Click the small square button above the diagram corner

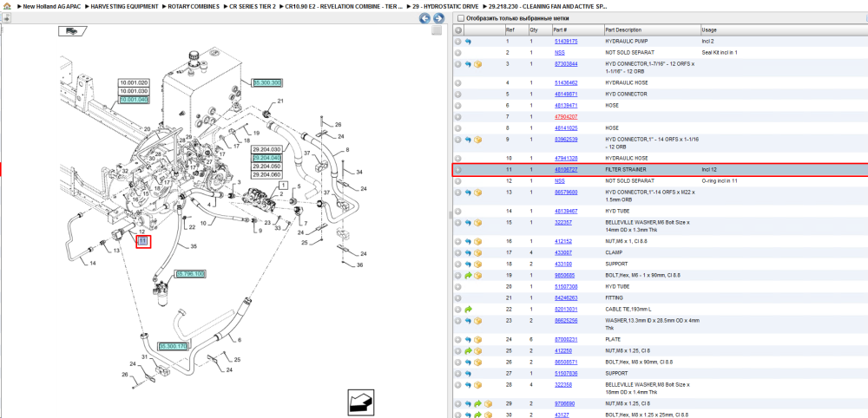[x=437, y=30]
